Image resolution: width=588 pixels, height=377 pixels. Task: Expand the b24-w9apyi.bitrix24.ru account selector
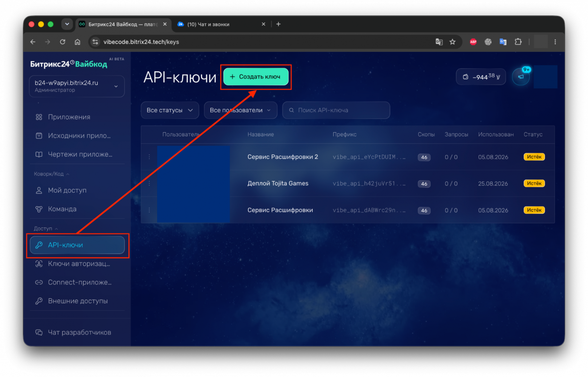[x=77, y=86]
